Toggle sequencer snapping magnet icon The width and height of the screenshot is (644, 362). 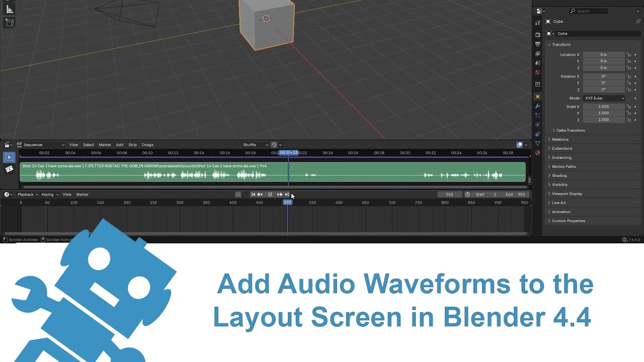(274, 145)
